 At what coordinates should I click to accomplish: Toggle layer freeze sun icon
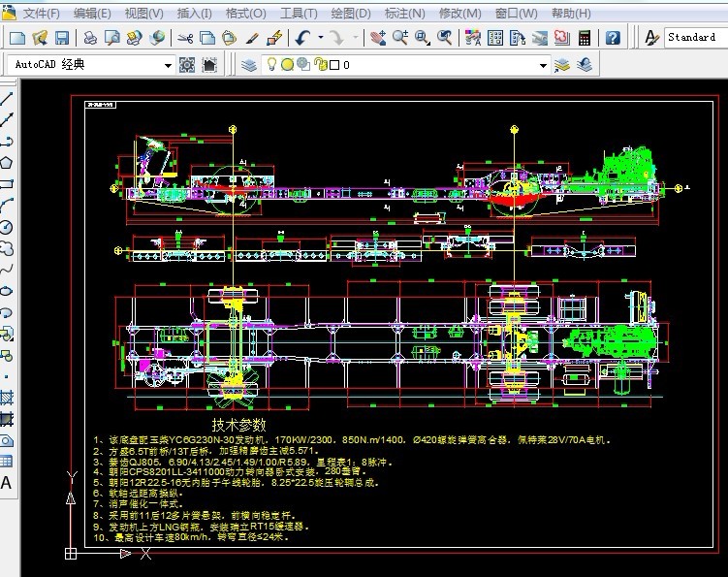coord(288,65)
